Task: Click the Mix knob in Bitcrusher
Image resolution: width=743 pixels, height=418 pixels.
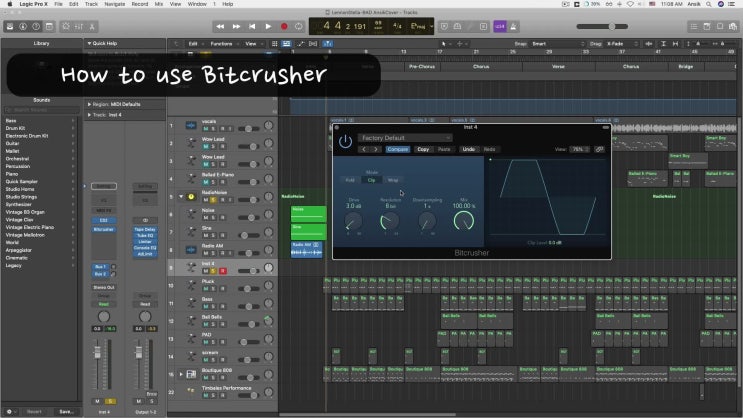Action: coord(463,221)
